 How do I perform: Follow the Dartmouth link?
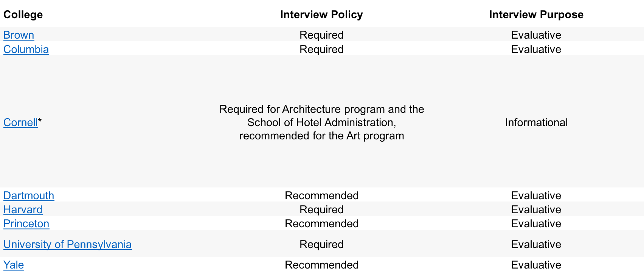[x=29, y=195]
